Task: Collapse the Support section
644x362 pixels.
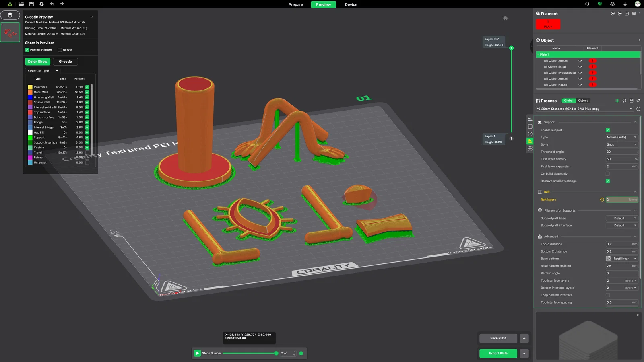Action: point(635,122)
